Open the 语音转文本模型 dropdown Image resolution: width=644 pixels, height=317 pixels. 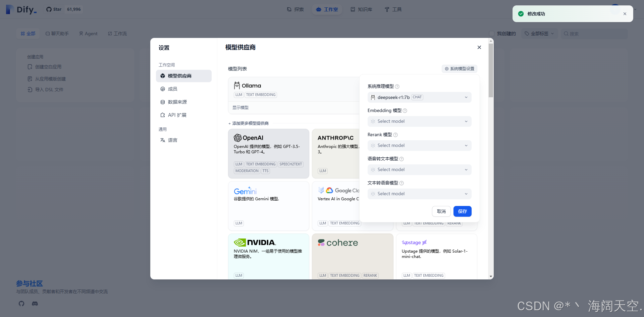(420, 170)
